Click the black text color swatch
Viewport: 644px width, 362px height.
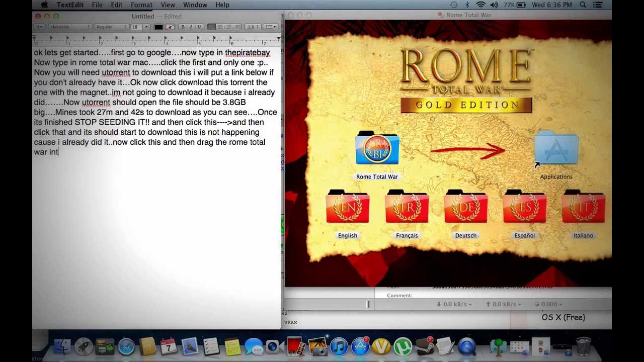pyautogui.click(x=158, y=27)
